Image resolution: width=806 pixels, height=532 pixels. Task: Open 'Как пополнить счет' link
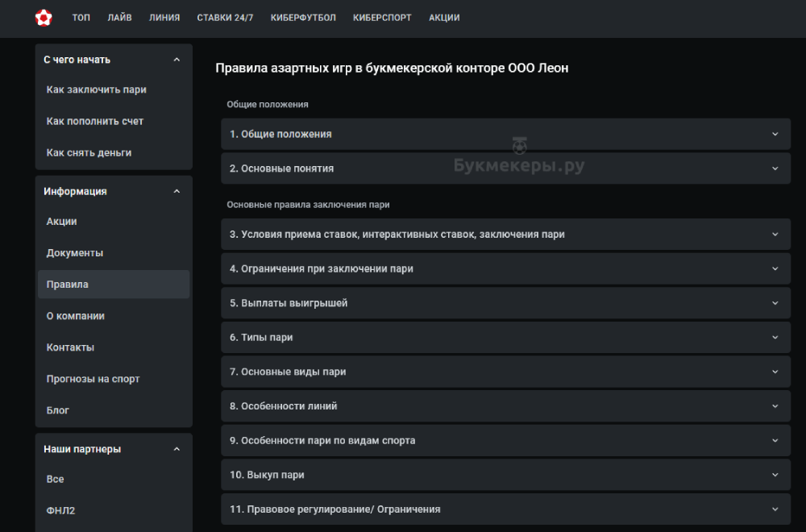point(94,121)
